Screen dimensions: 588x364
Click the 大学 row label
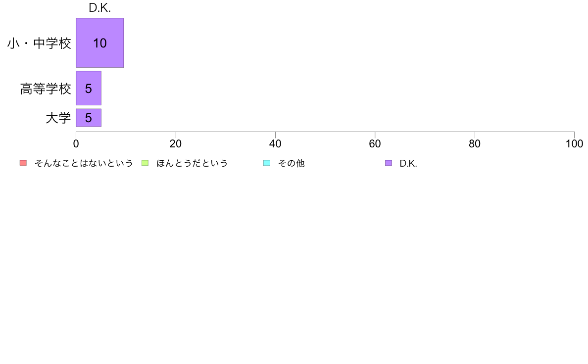(58, 118)
